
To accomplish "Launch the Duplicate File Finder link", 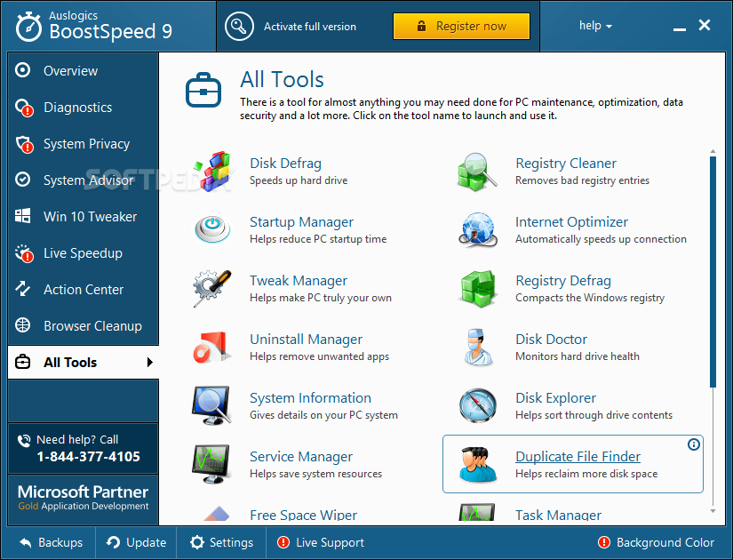I will pos(578,457).
